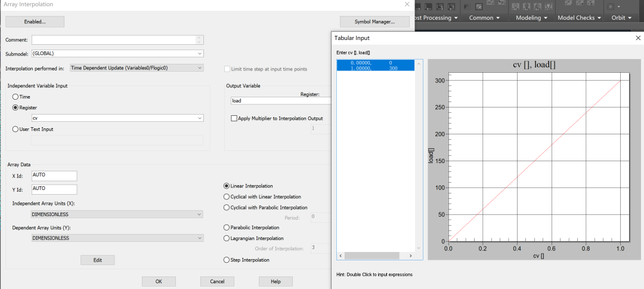Select the Time radio button
644x289 pixels.
pos(16,97)
